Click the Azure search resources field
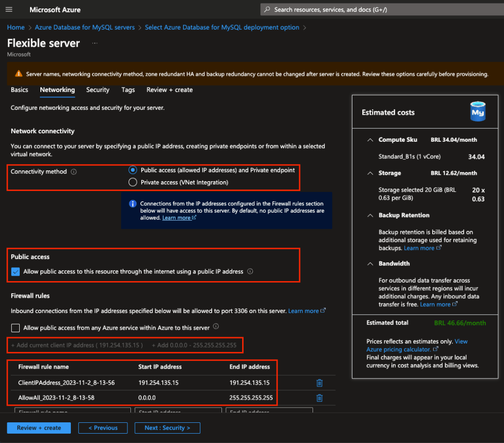 [x=379, y=9]
